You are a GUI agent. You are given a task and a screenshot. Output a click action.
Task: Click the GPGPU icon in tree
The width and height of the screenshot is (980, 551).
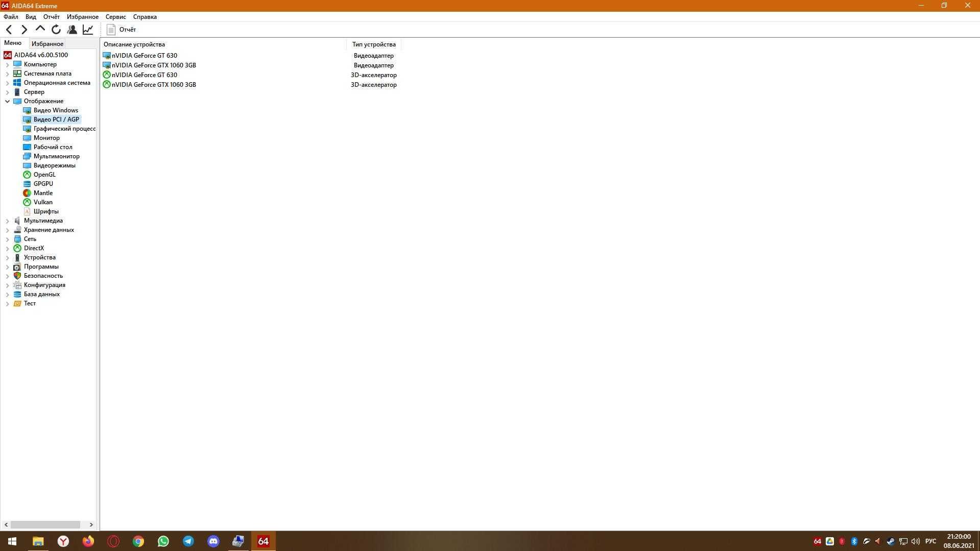coord(27,184)
